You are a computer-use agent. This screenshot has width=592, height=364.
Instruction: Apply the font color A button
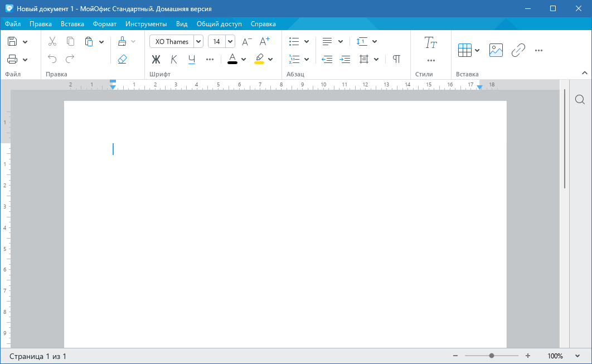click(232, 59)
